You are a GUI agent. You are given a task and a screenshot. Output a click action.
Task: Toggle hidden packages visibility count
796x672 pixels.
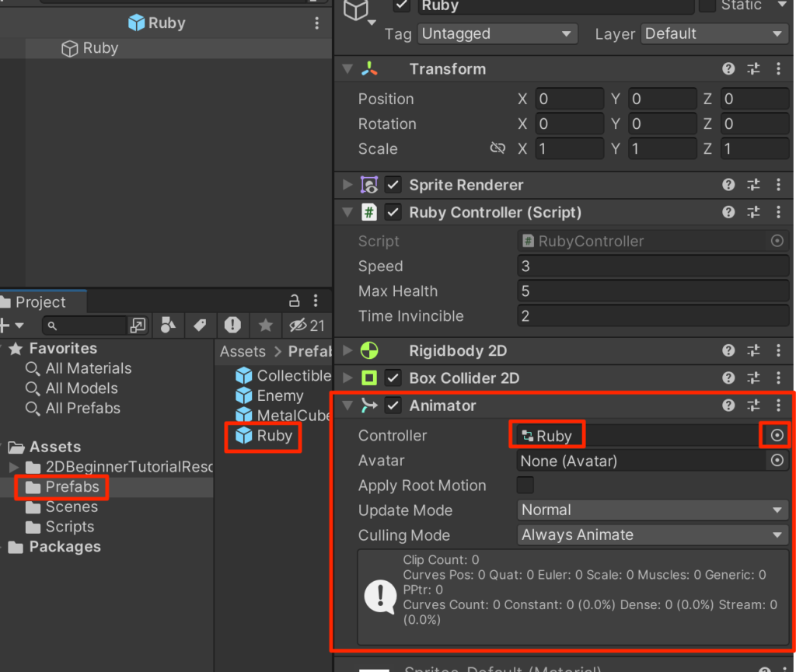[306, 325]
